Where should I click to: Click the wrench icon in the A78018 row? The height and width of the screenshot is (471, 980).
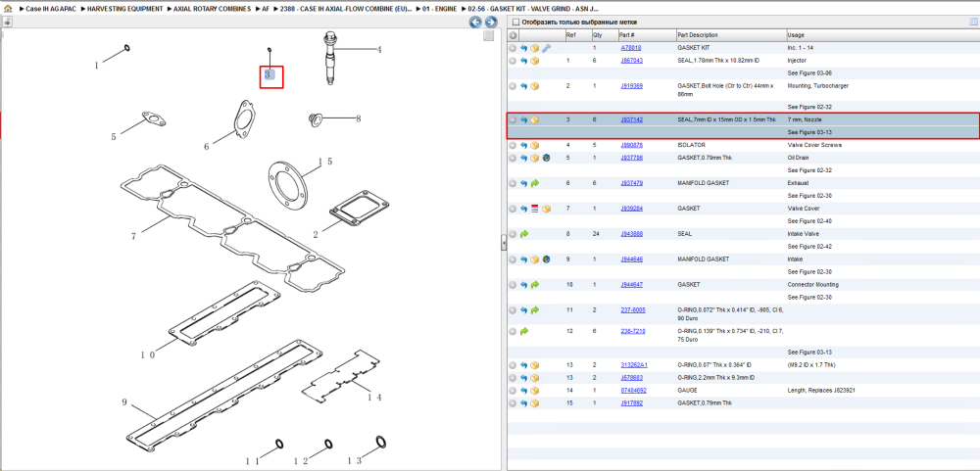[546, 48]
